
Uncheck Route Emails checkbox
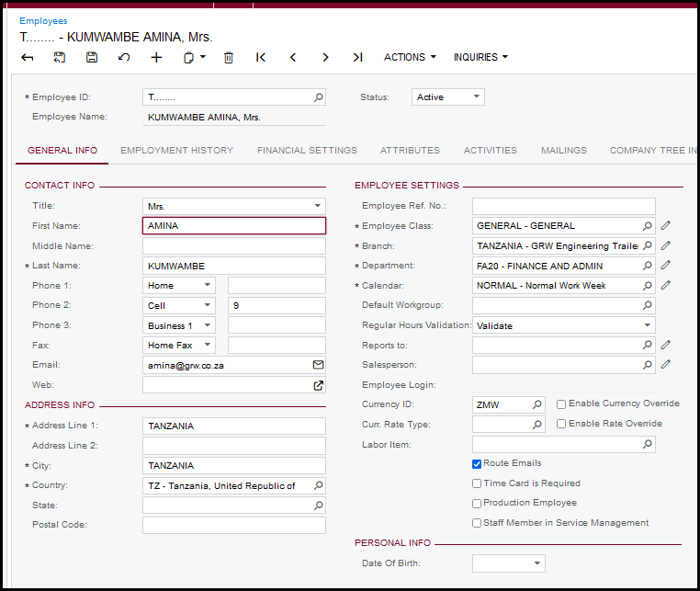coord(477,464)
